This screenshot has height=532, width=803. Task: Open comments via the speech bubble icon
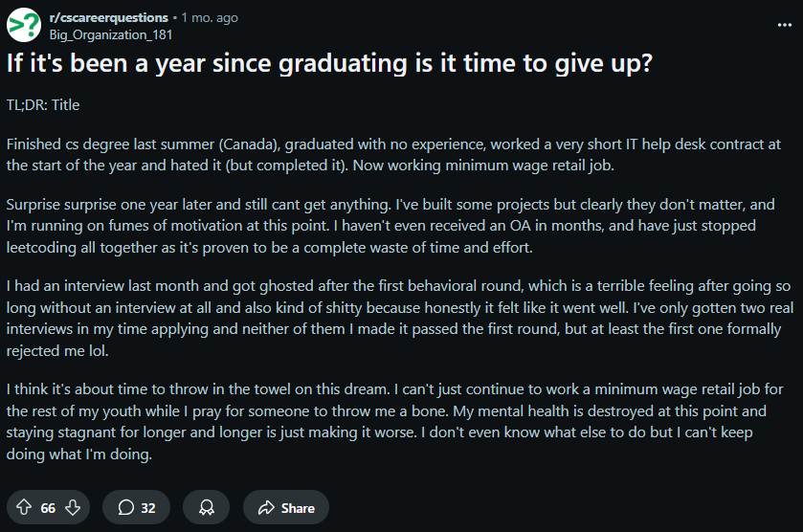pyautogui.click(x=126, y=507)
